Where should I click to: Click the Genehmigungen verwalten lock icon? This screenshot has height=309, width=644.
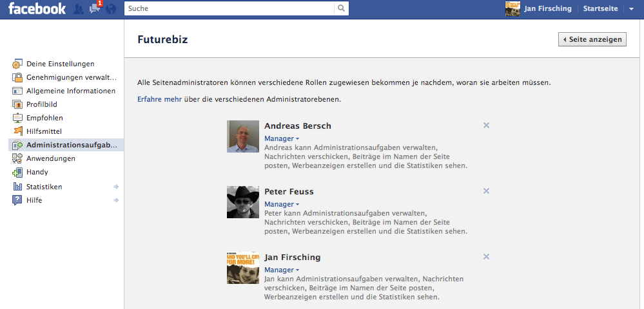(17, 77)
